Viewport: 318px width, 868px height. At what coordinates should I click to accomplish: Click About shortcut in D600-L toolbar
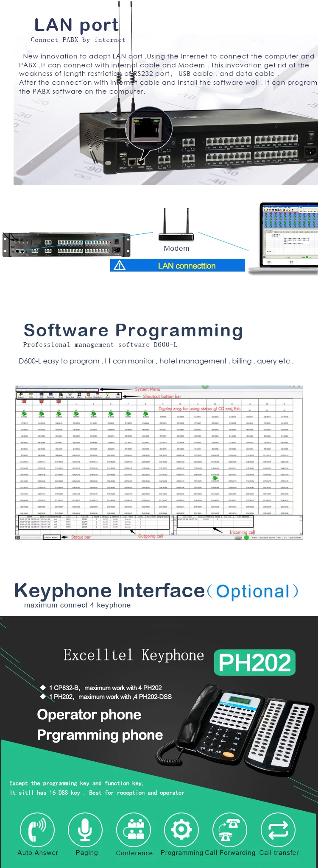point(107,395)
